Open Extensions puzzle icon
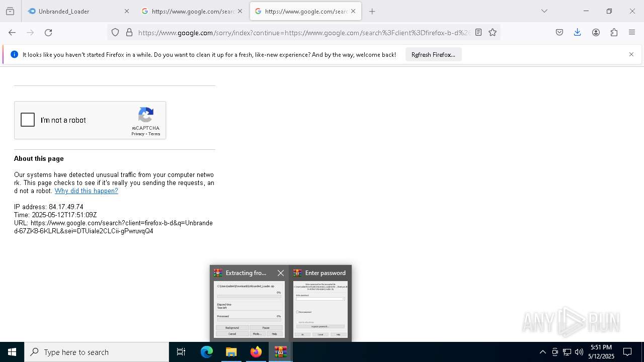Screen dimensions: 644x362 pos(614,32)
